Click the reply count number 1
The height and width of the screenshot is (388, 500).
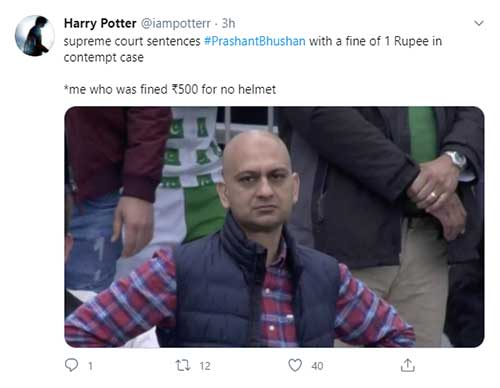click(x=90, y=366)
